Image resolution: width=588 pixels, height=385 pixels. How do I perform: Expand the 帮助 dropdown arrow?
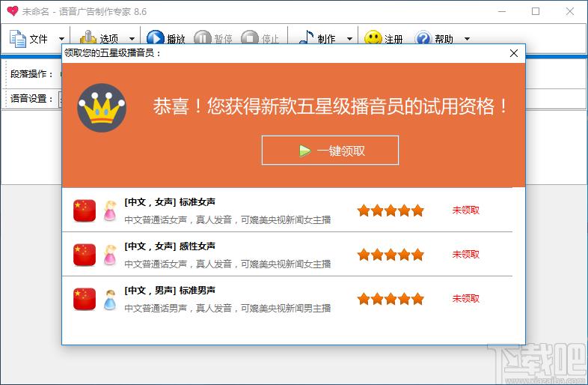468,39
